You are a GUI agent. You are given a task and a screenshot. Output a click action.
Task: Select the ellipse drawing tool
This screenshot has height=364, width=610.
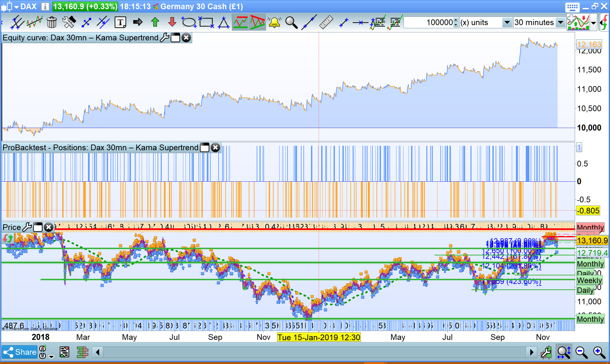[189, 22]
